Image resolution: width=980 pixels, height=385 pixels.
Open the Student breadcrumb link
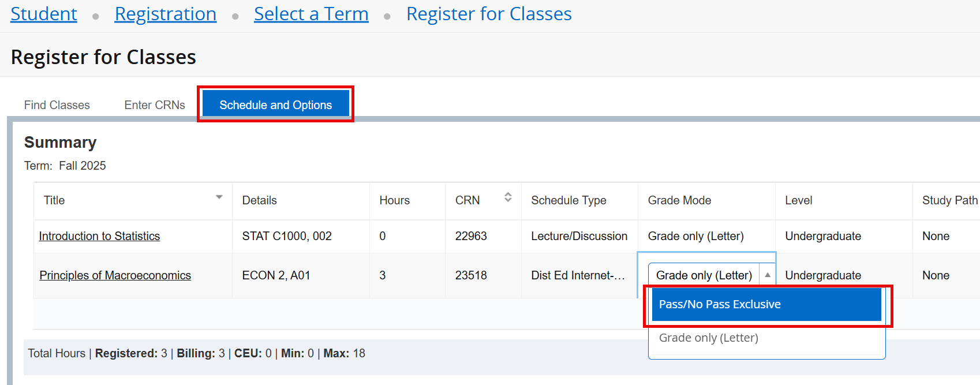pyautogui.click(x=44, y=14)
